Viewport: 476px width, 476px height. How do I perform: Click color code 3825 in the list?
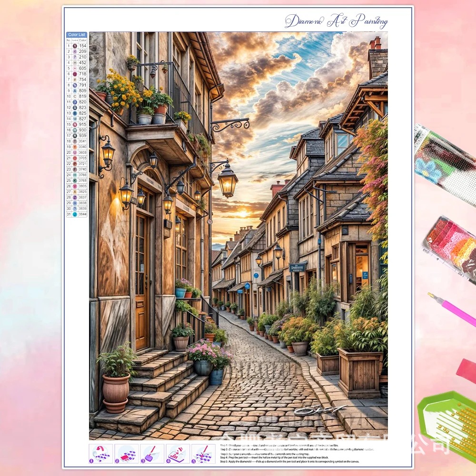coord(82,192)
